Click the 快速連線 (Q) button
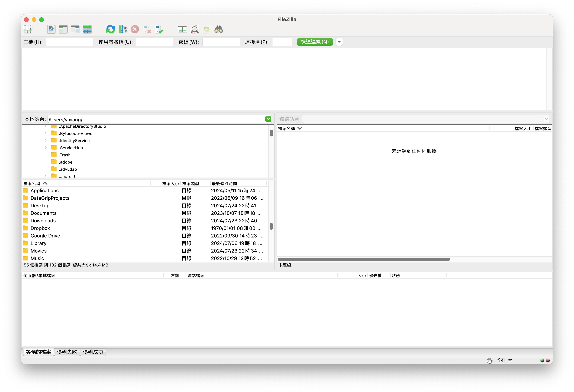 click(x=315, y=42)
